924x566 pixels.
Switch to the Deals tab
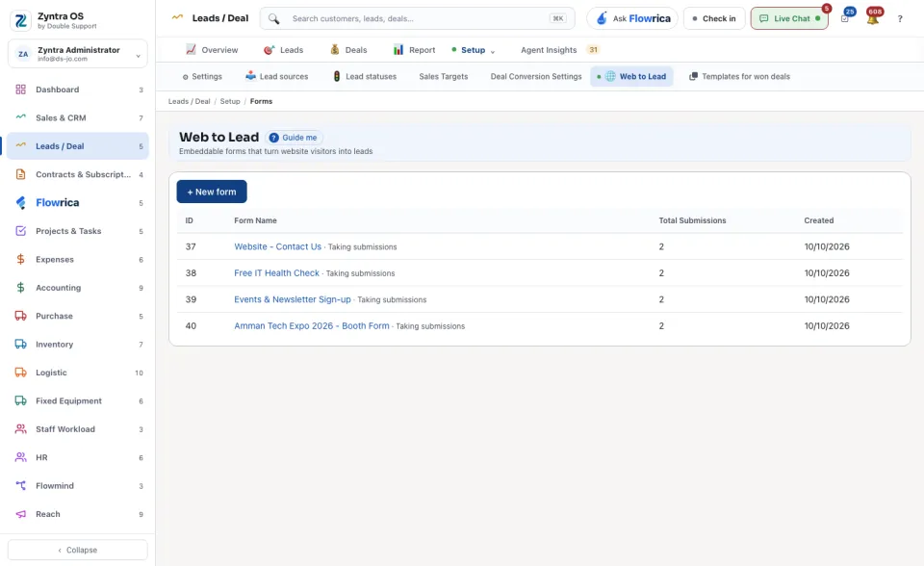[x=348, y=50]
